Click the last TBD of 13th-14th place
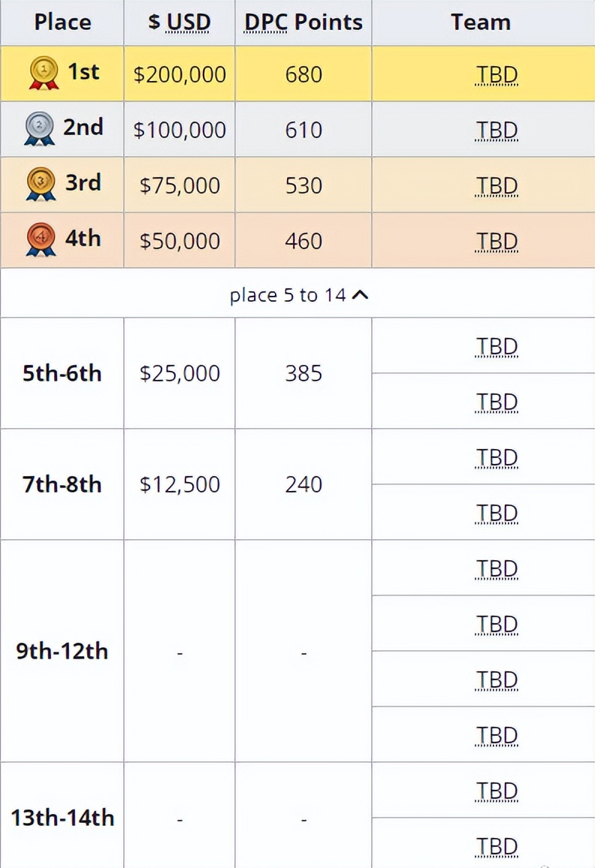Image resolution: width=595 pixels, height=868 pixels. tap(497, 846)
